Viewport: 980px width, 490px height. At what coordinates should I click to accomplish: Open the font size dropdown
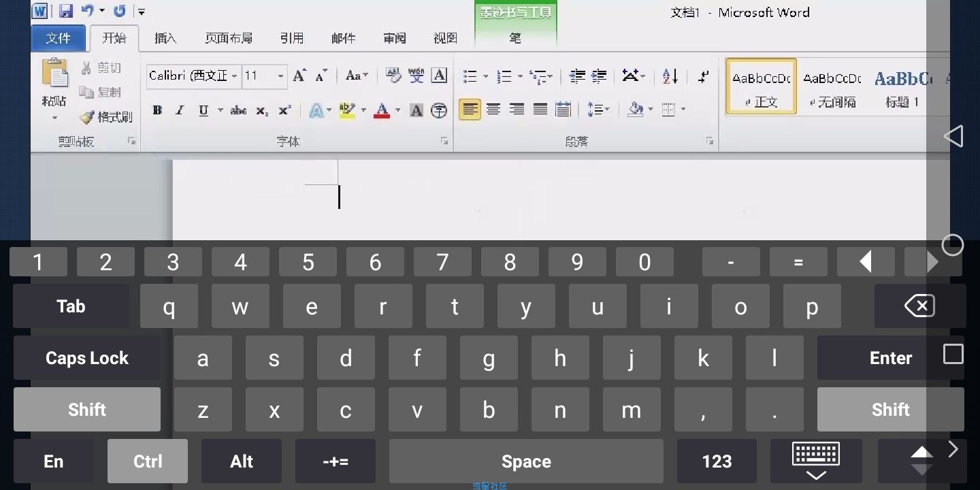pos(280,76)
